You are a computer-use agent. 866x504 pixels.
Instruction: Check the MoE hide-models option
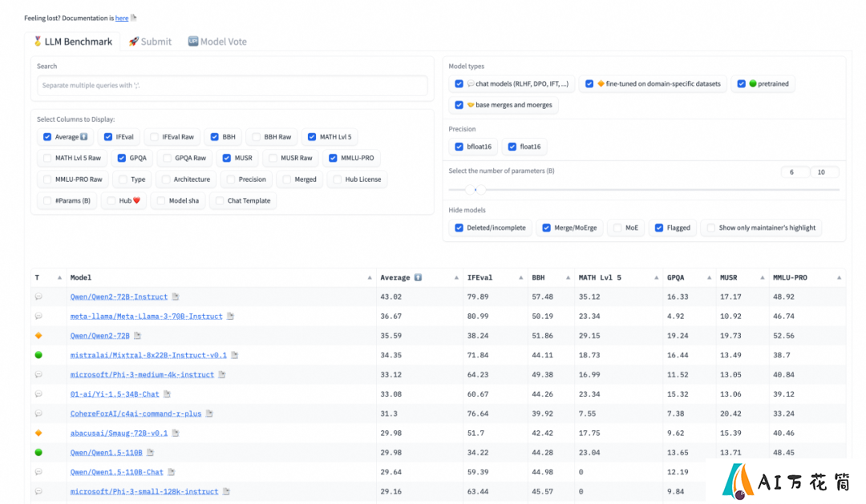click(x=617, y=228)
